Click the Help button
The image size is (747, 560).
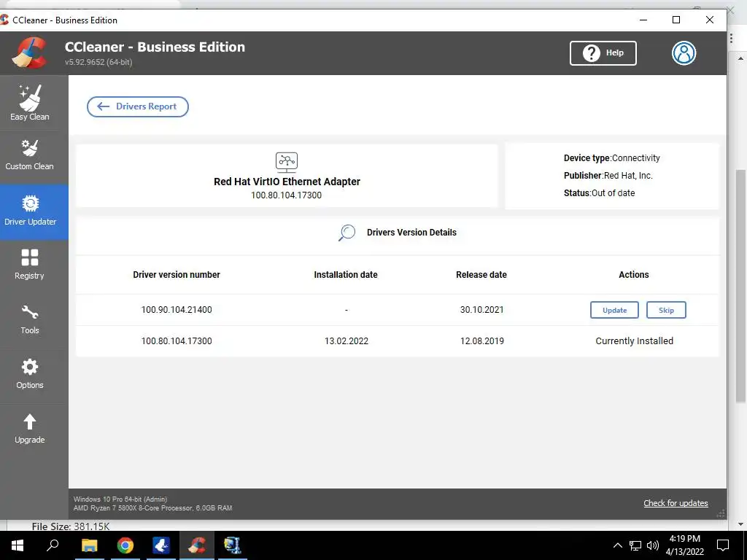[603, 52]
